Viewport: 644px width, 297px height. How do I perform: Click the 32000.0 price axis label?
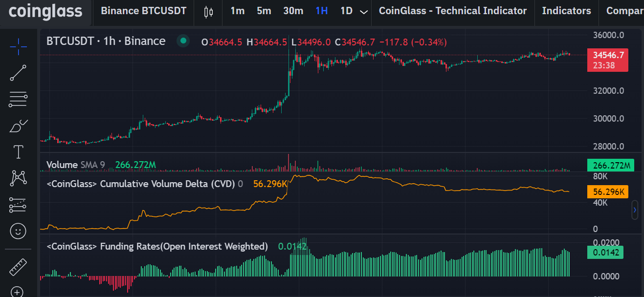tap(609, 91)
